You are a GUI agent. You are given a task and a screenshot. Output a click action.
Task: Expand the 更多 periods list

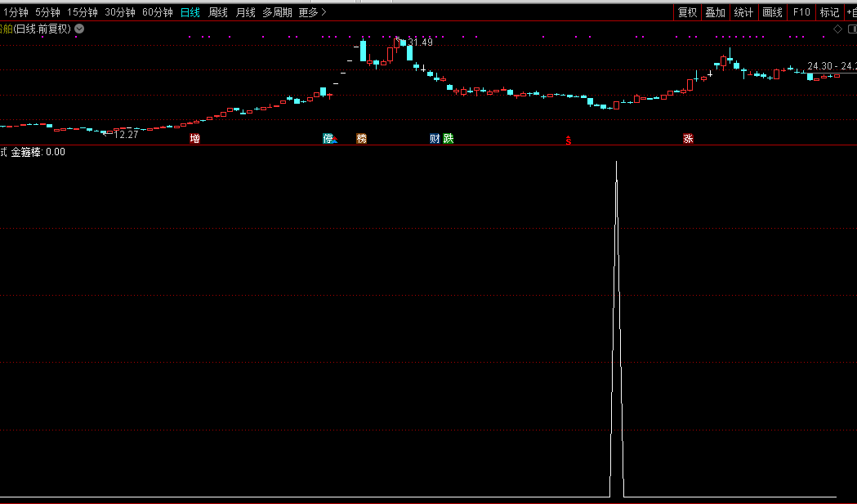[x=312, y=12]
